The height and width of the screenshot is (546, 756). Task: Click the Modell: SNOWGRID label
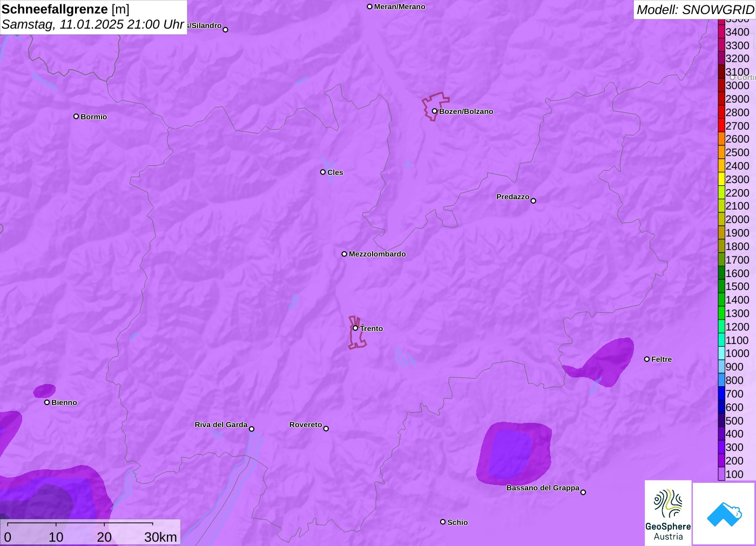tap(695, 10)
